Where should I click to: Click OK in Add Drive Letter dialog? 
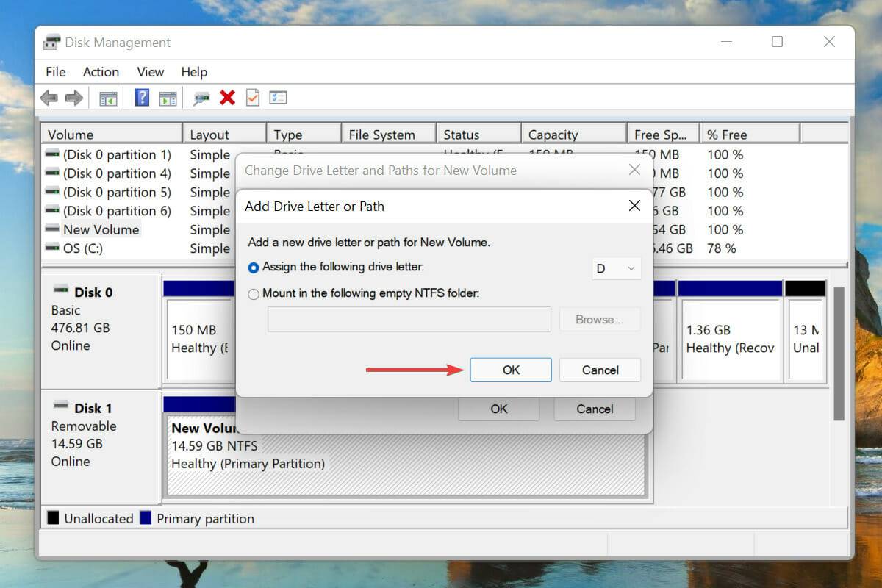tap(511, 370)
